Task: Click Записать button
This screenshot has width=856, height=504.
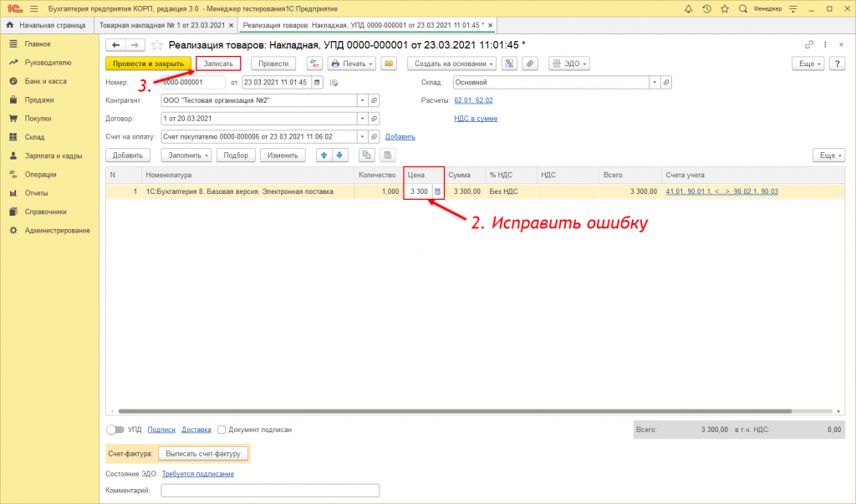Action: [x=218, y=64]
